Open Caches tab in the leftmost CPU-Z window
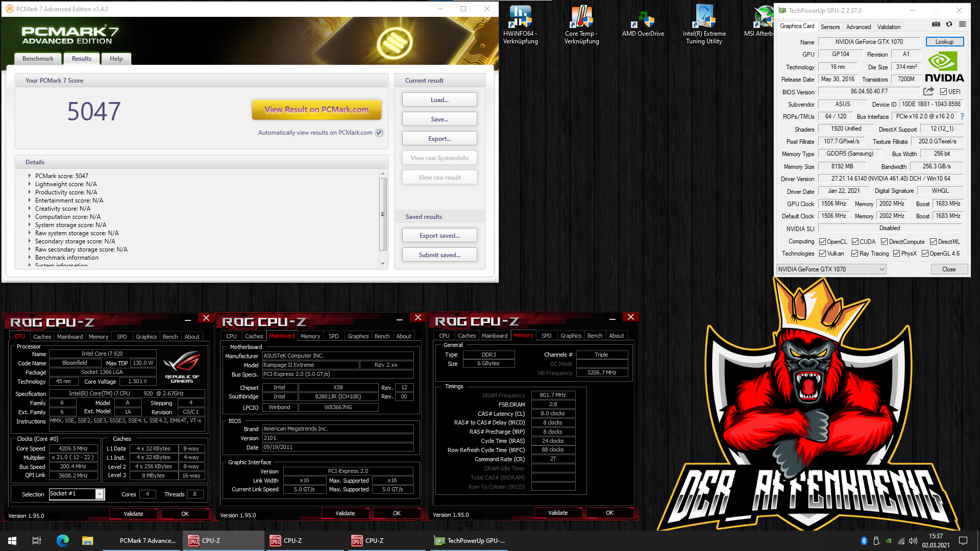 click(42, 337)
